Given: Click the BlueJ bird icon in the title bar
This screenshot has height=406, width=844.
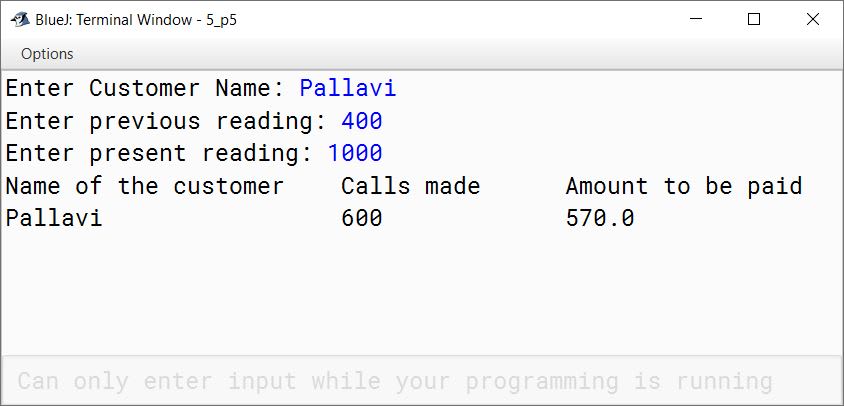Looking at the screenshot, I should [x=20, y=20].
